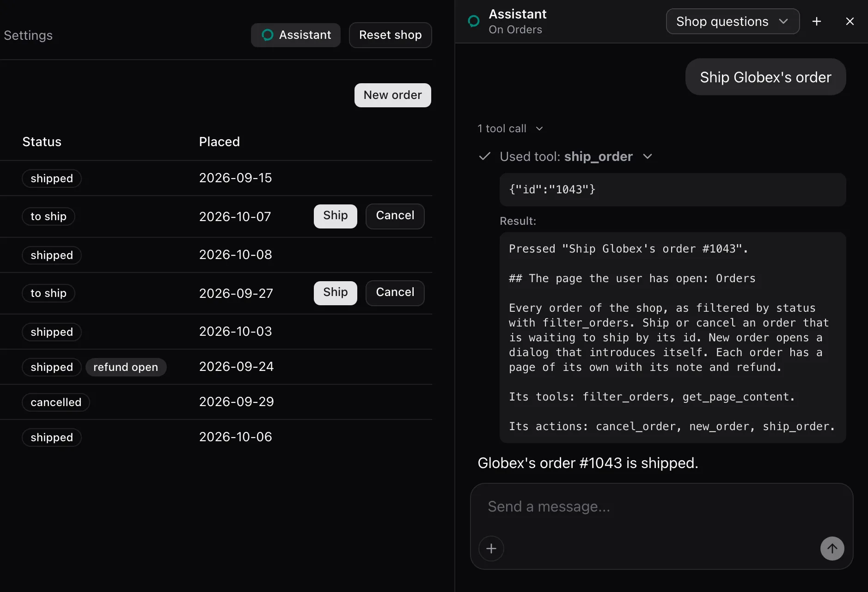Click the Placed column header
Image resolution: width=868 pixels, height=592 pixels.
pos(220,142)
